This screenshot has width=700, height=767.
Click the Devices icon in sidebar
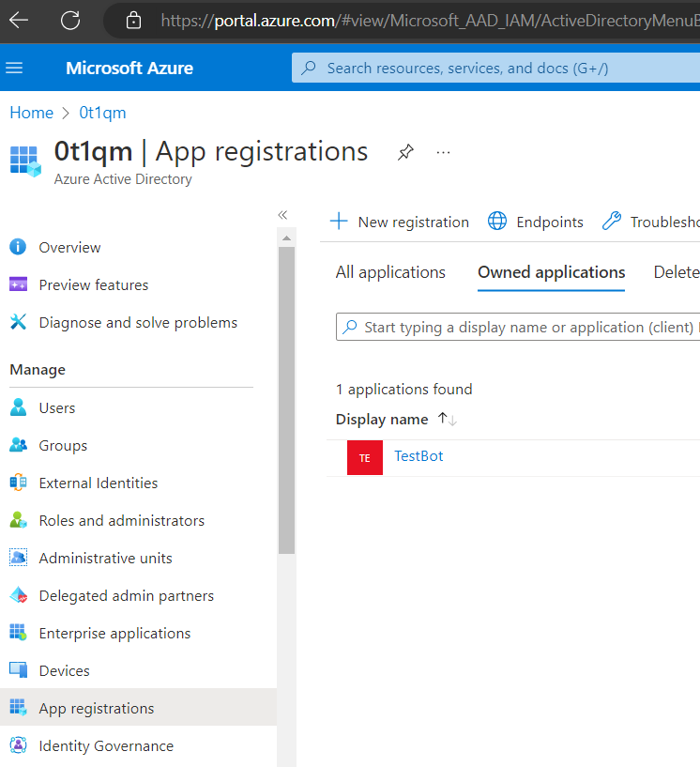tap(19, 670)
